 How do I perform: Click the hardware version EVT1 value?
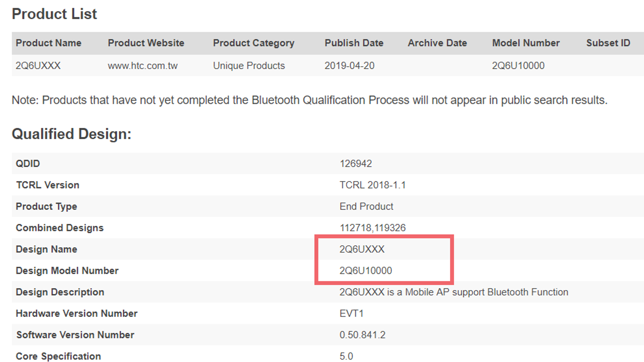click(x=351, y=313)
